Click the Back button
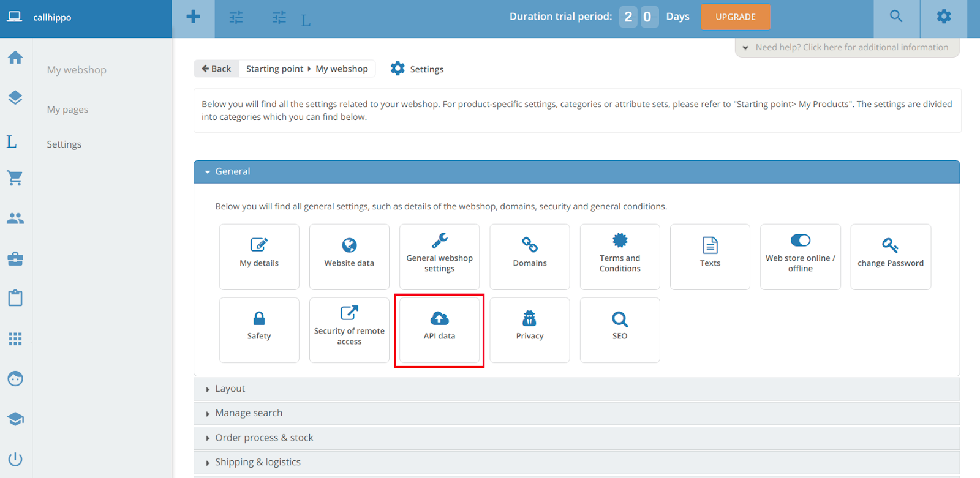The image size is (980, 478). click(x=216, y=69)
